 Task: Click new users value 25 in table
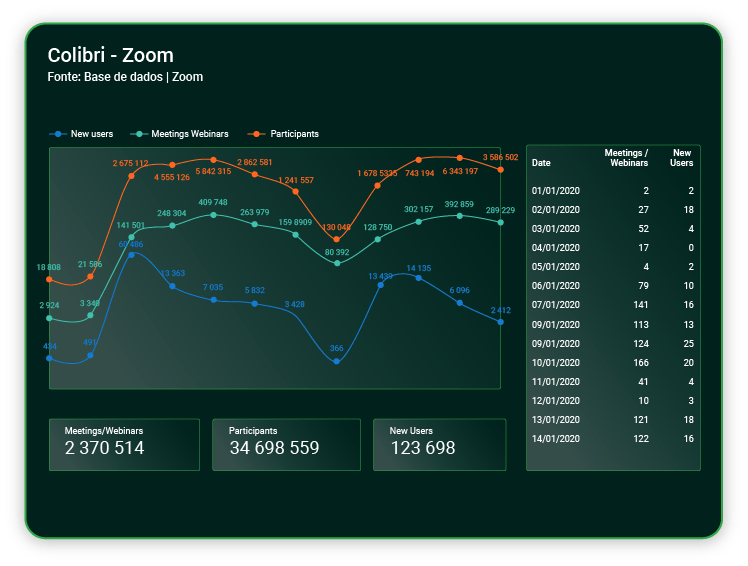(688, 344)
